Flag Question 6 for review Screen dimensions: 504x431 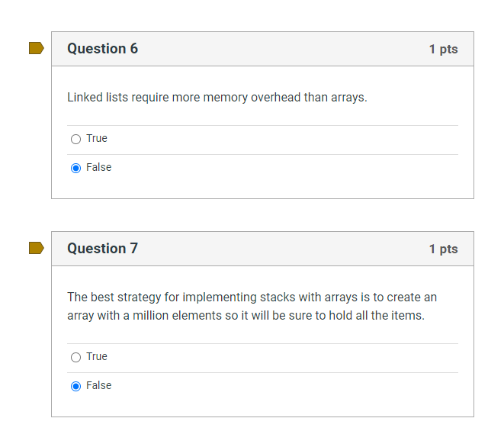pyautogui.click(x=36, y=48)
